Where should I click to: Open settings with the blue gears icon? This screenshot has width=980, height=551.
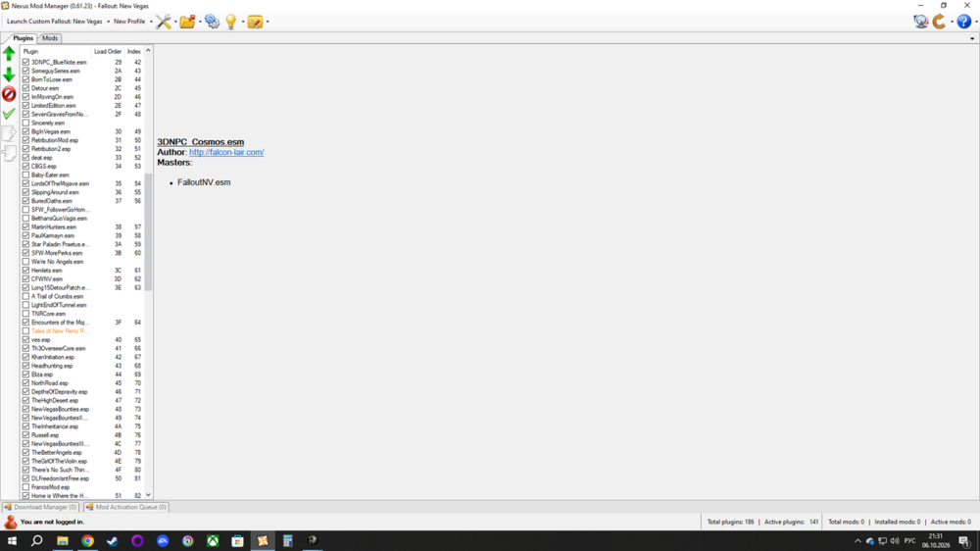tap(212, 22)
